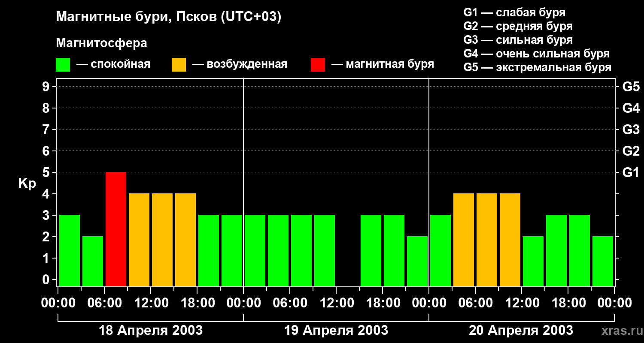Click the 18:00 time label for 20 Апреля
Screen dimensions: 644x343
(568, 303)
